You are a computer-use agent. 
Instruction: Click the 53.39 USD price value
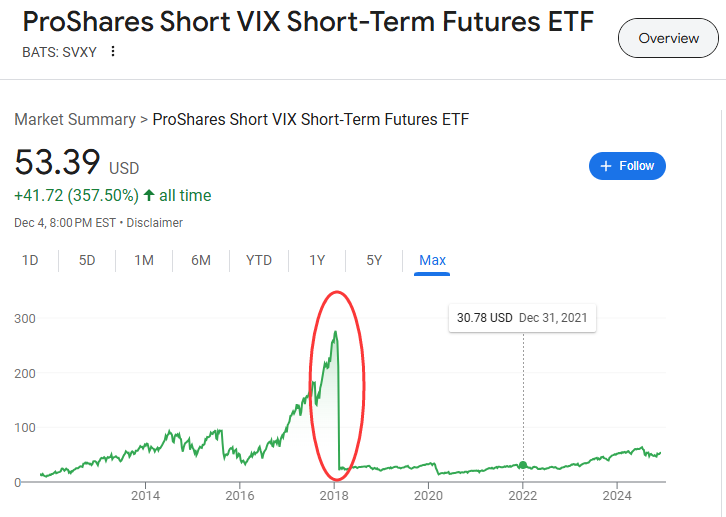58,162
